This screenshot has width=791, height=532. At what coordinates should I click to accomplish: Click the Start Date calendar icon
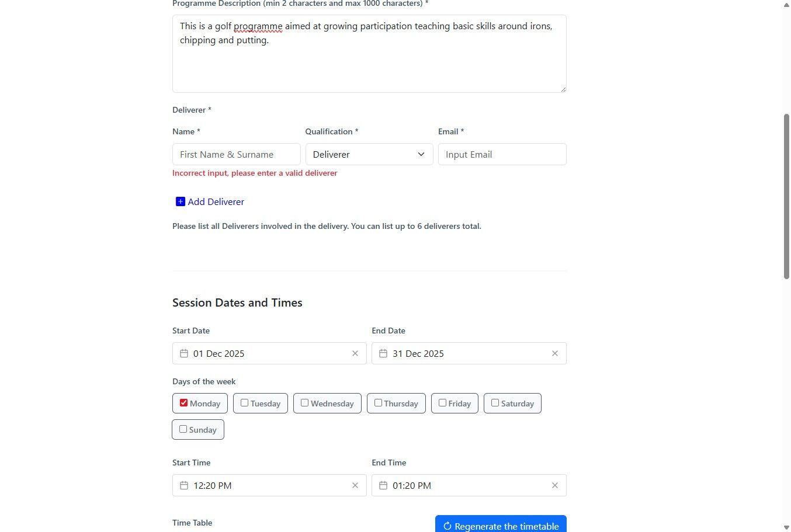coord(184,353)
